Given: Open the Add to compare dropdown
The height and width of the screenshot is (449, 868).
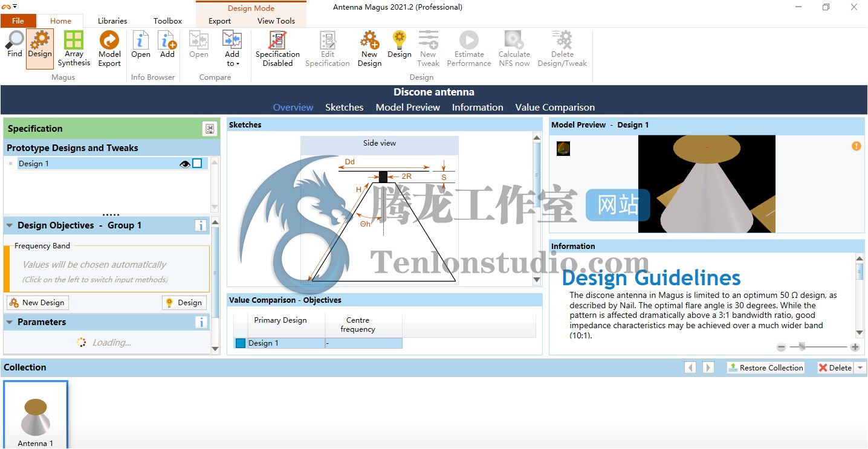Looking at the screenshot, I should point(232,48).
